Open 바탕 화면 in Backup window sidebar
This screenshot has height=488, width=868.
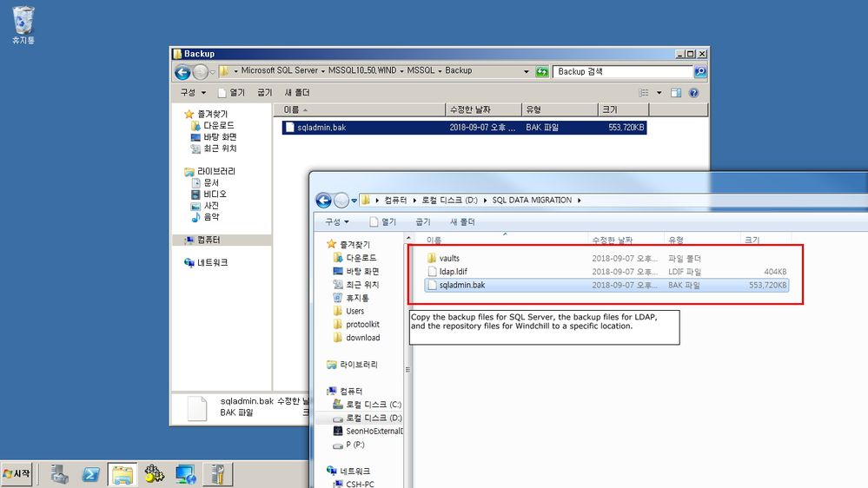pyautogui.click(x=214, y=137)
